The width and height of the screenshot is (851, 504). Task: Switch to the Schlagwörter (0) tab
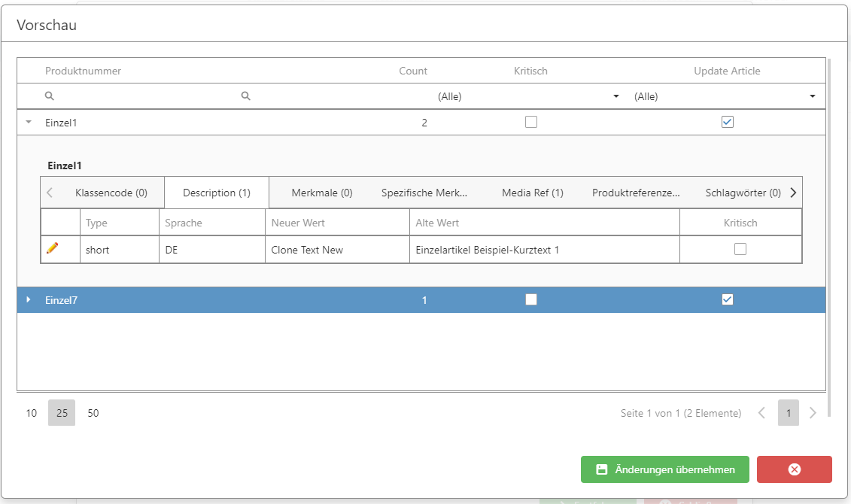[x=743, y=193]
